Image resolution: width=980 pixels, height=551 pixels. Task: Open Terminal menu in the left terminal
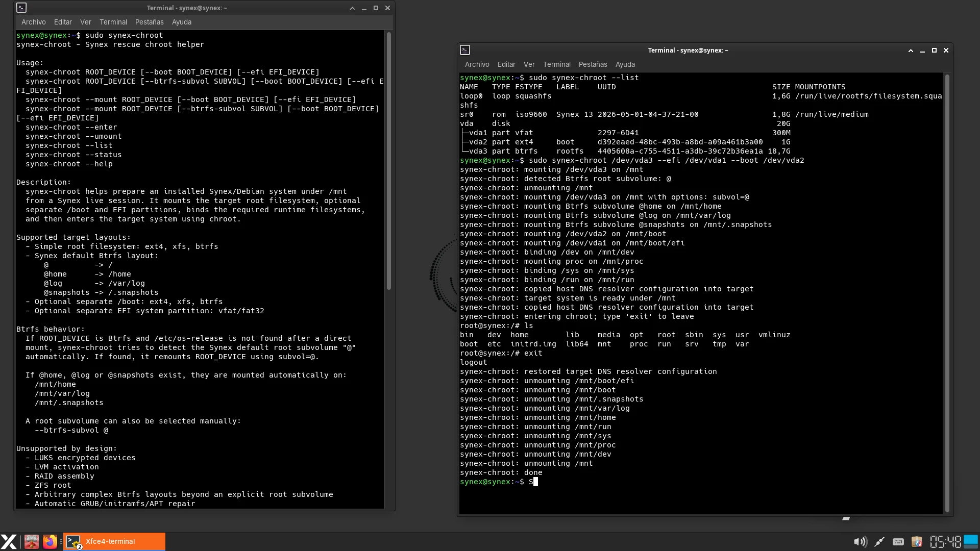(x=113, y=22)
